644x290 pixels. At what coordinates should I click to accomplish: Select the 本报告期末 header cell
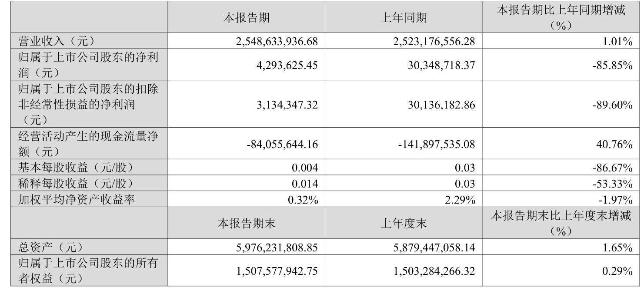[x=246, y=224]
